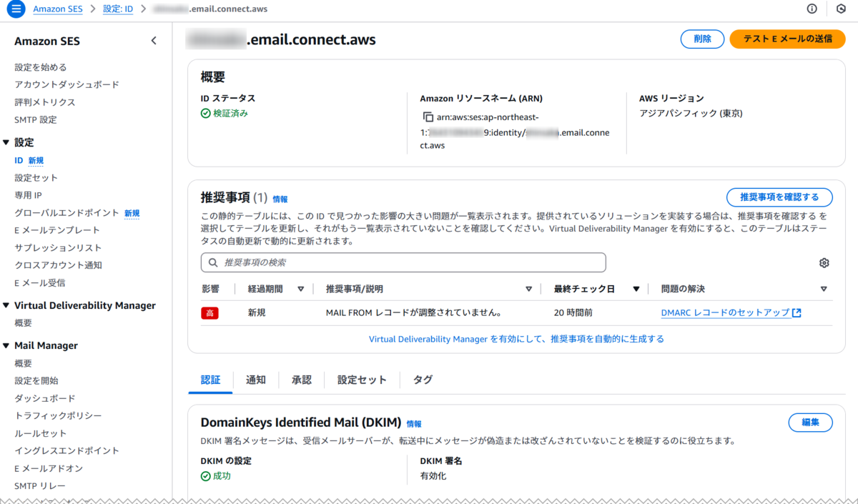Collapse the Amazon SES sidebar chevron

pyautogui.click(x=154, y=41)
